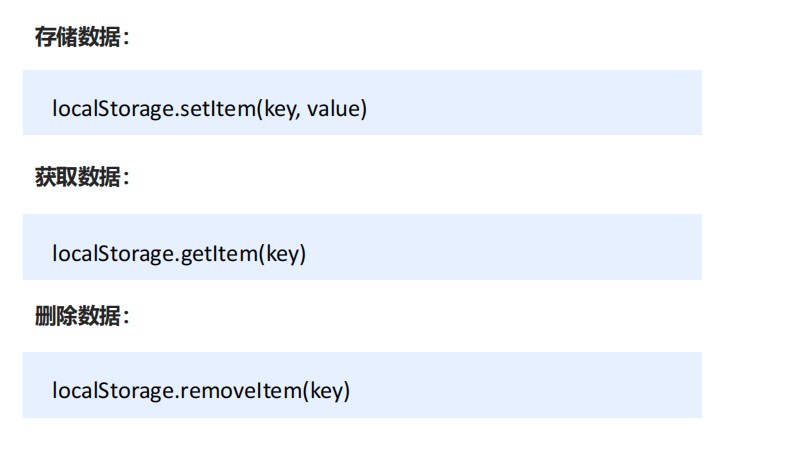810x471 pixels.
Task: Click the word getItem in the code
Action: (218, 254)
